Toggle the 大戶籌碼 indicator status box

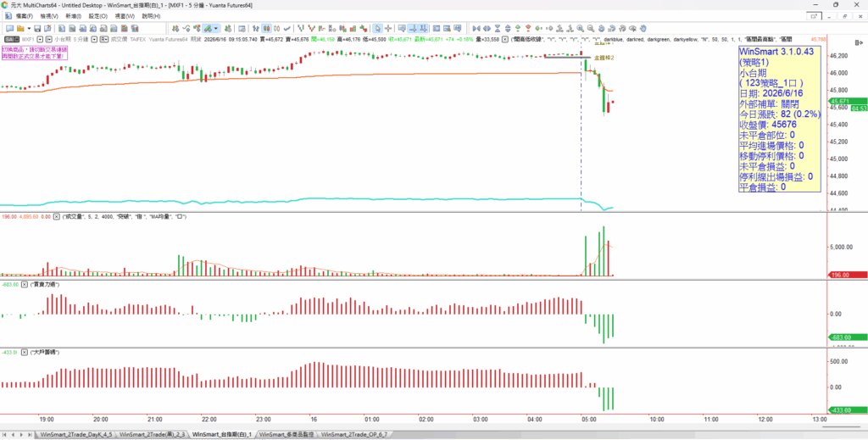(x=25, y=352)
